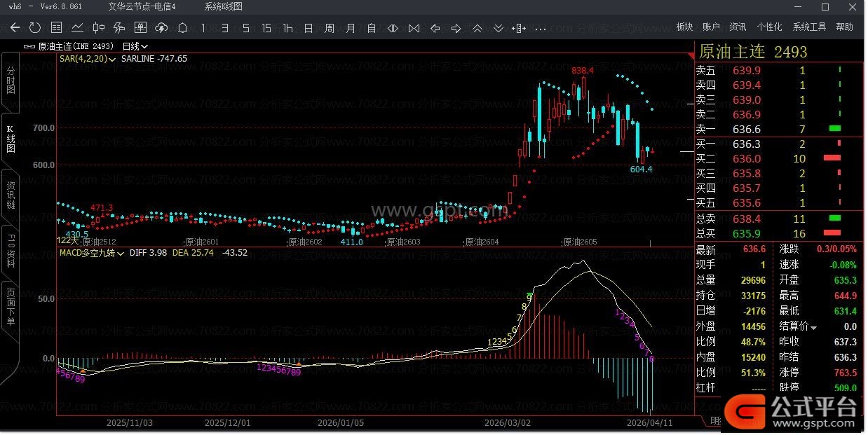868x435 pixels.
Task: Click the bell alert icon
Action: pyautogui.click(x=182, y=28)
